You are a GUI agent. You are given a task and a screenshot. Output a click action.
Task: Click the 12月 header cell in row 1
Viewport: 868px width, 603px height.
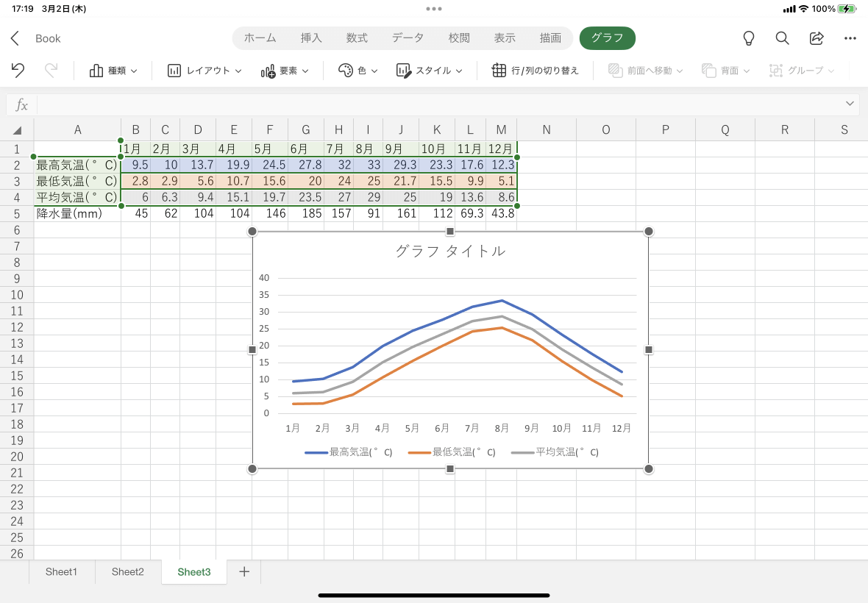[502, 149]
